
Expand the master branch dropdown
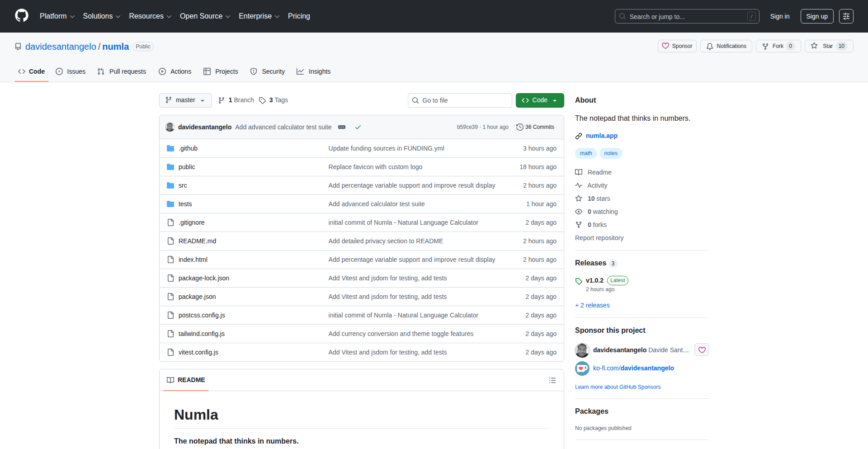click(x=185, y=100)
